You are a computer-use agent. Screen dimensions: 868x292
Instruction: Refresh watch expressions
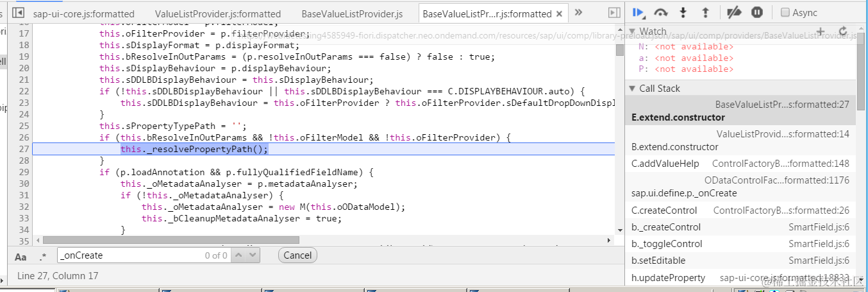tap(842, 31)
